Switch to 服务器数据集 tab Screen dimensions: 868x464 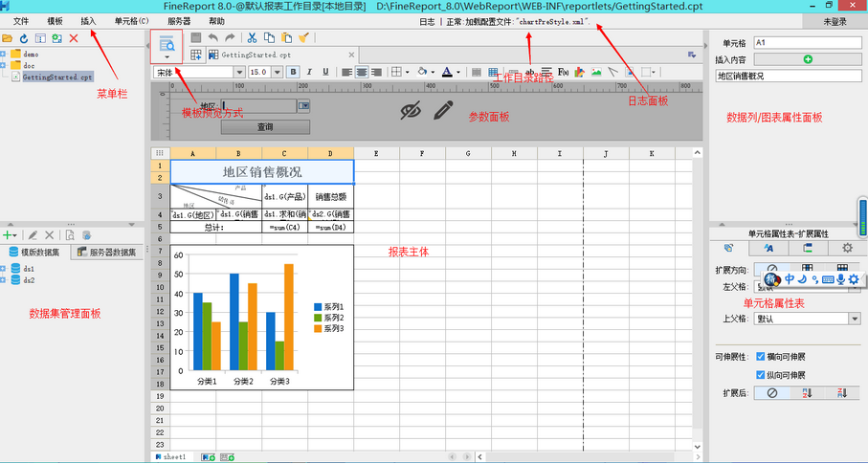tap(107, 252)
